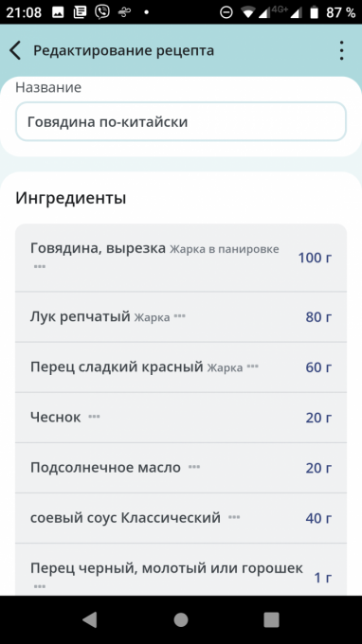
Task: Open options dots for соевый соус Классический
Action: pyautogui.click(x=234, y=517)
